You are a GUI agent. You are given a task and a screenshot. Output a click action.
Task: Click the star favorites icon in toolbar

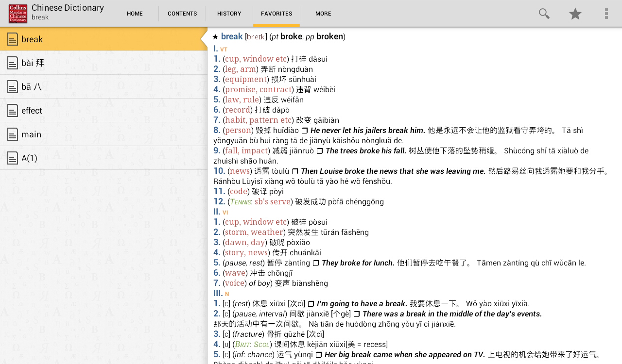(x=575, y=14)
